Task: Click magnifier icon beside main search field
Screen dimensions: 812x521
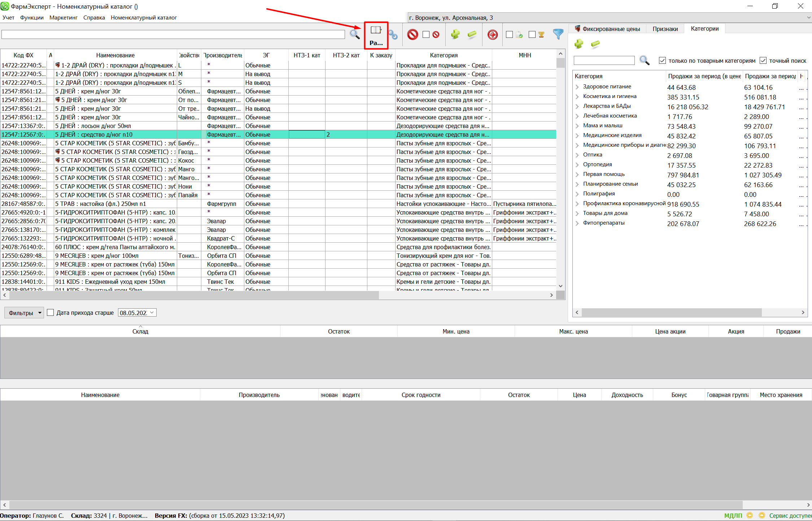Action: pos(355,34)
